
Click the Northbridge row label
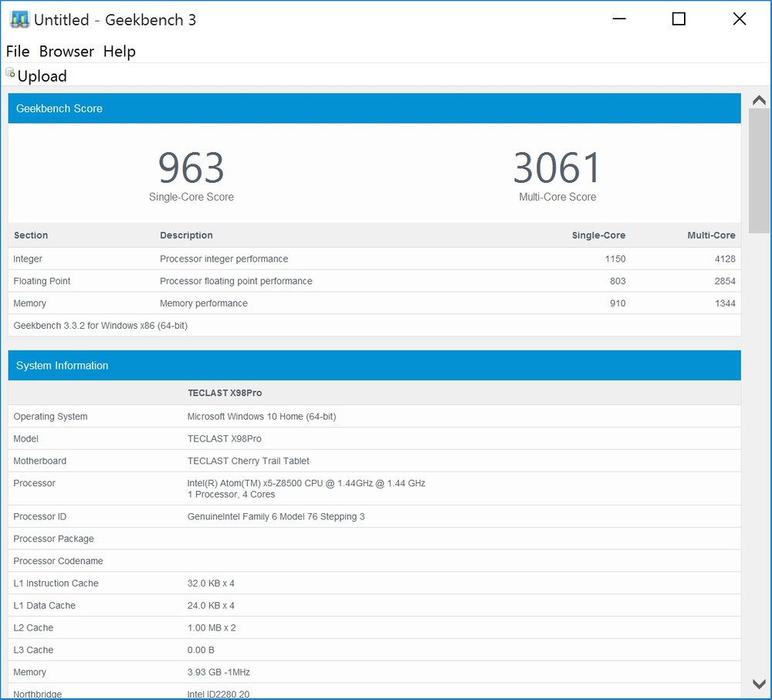click(x=37, y=694)
